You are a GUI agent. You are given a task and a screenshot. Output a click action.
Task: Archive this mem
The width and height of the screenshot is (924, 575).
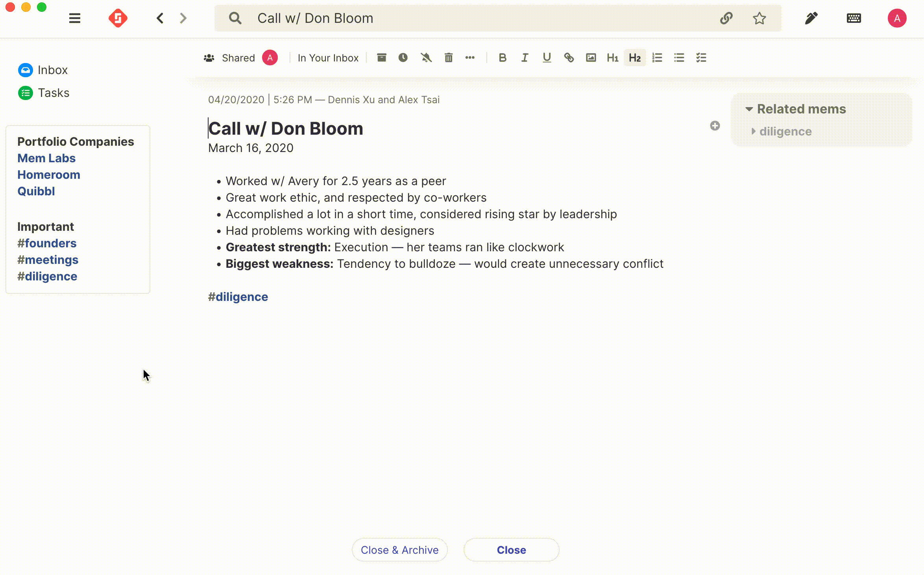click(381, 57)
